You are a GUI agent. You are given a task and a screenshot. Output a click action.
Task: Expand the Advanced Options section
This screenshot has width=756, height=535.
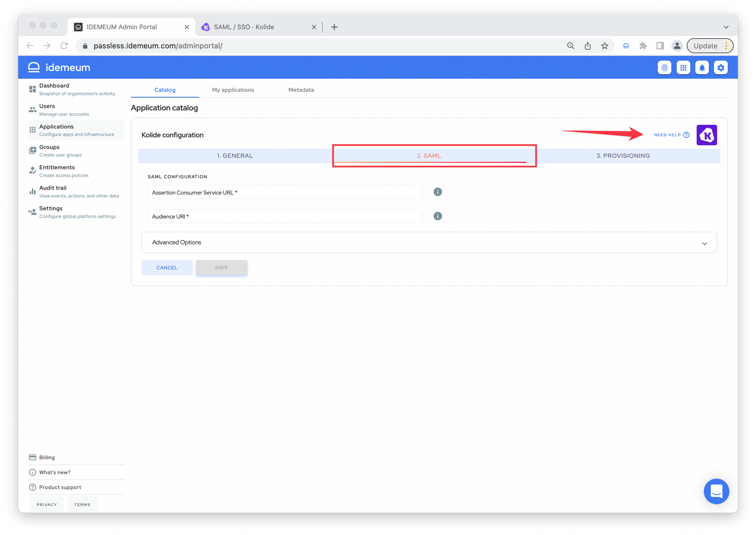[429, 242]
